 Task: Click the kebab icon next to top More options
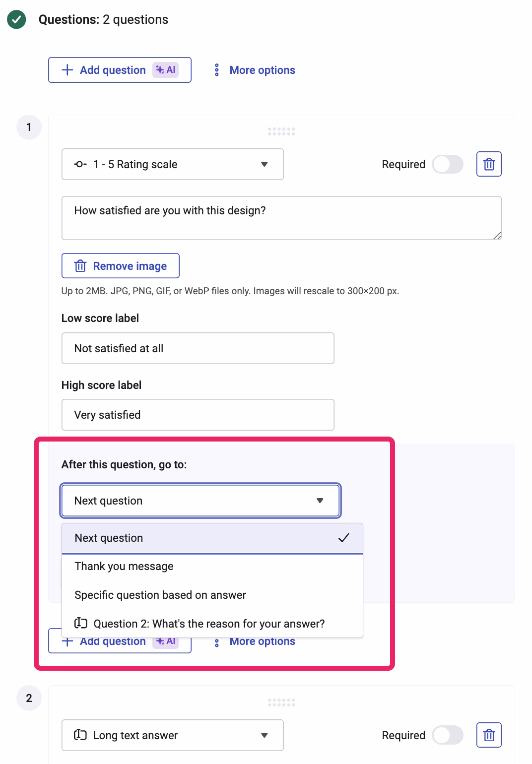(x=217, y=70)
